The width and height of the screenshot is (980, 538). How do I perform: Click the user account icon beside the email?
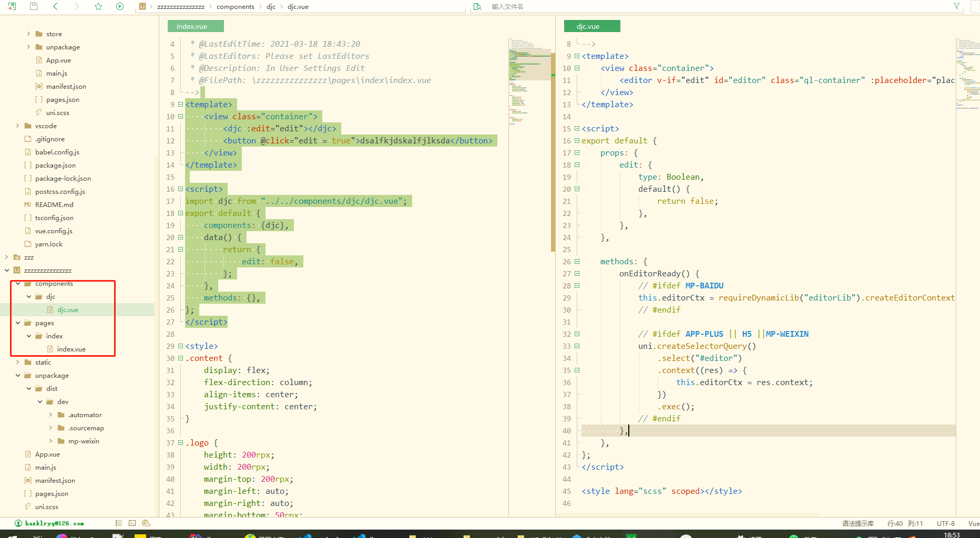click(18, 523)
